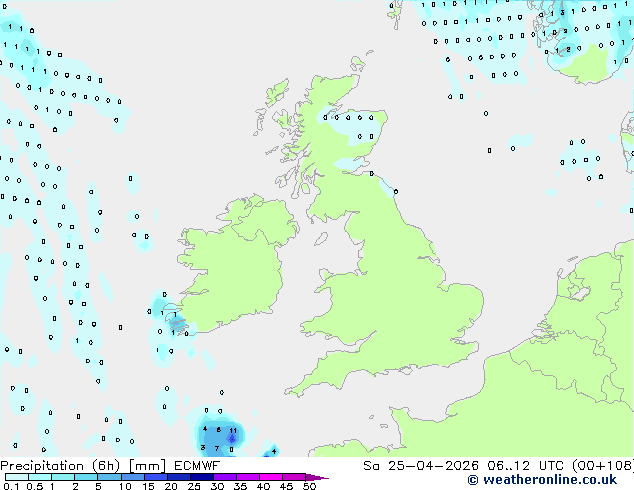The image size is (634, 490).
Task: Choose the 30 to 35 mm purple swatch
Action: coord(224,477)
